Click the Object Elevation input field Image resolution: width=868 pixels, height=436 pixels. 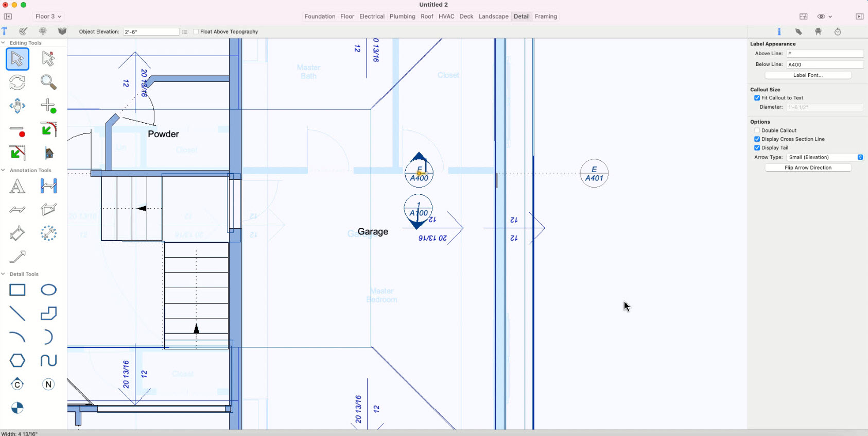[151, 32]
